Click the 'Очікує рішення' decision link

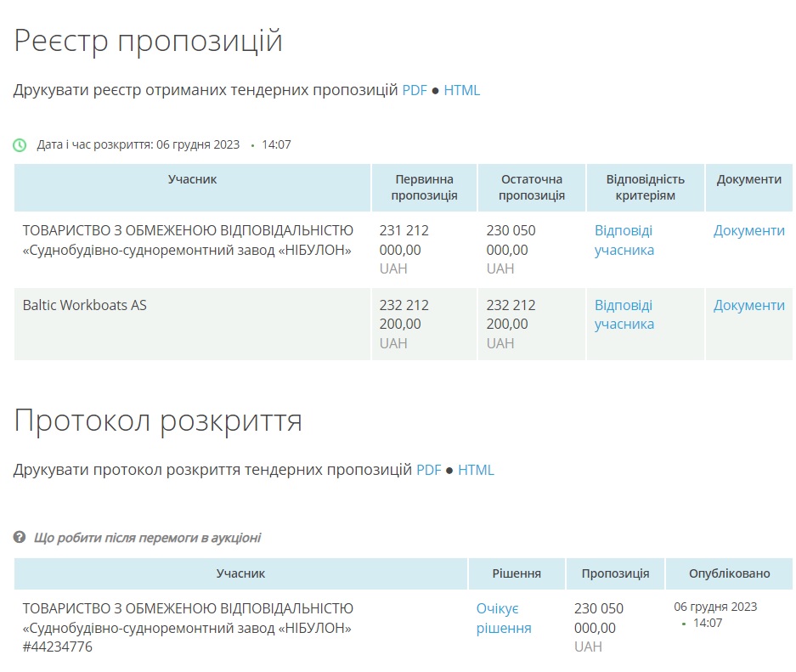click(x=504, y=618)
